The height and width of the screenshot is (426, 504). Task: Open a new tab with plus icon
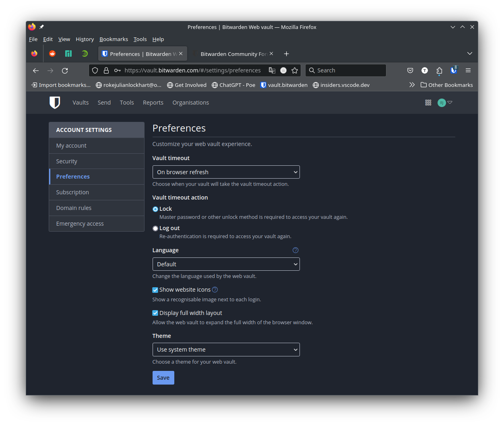coord(287,54)
